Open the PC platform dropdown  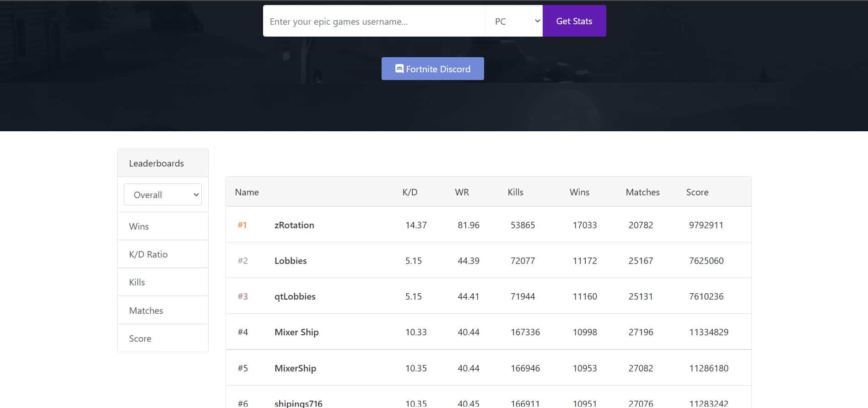click(514, 21)
